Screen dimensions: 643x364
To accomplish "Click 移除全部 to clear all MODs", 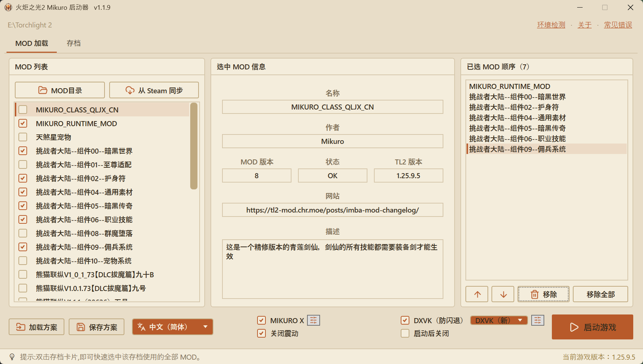I will (600, 294).
